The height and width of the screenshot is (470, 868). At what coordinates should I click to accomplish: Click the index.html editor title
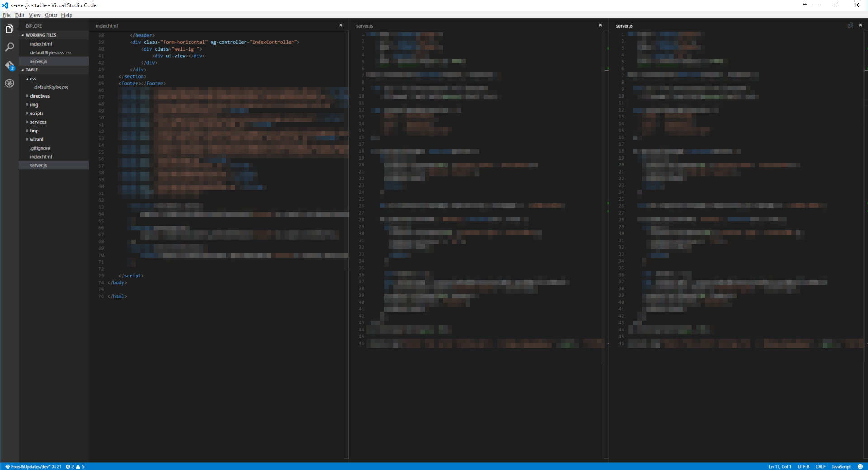pos(107,26)
